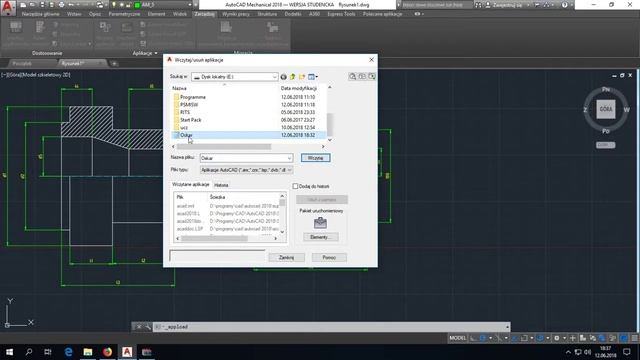Screen dimensions: 640x360
Task: Open File Explorer from the taskbar
Action: coord(88,352)
